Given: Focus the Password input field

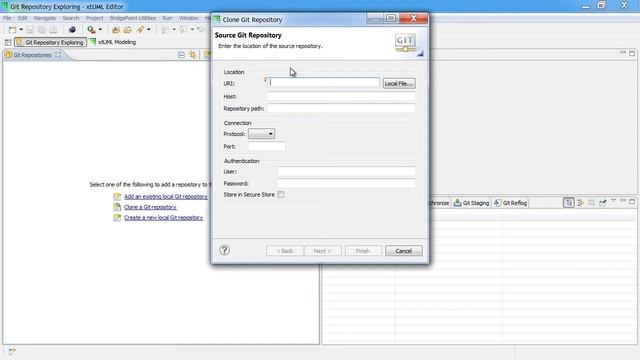Looking at the screenshot, I should pyautogui.click(x=347, y=183).
